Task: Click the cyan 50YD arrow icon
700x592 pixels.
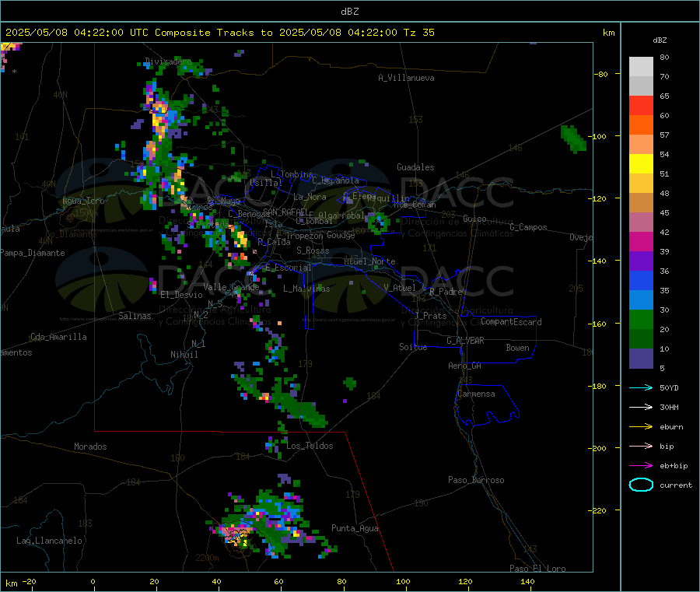Action: tap(641, 387)
